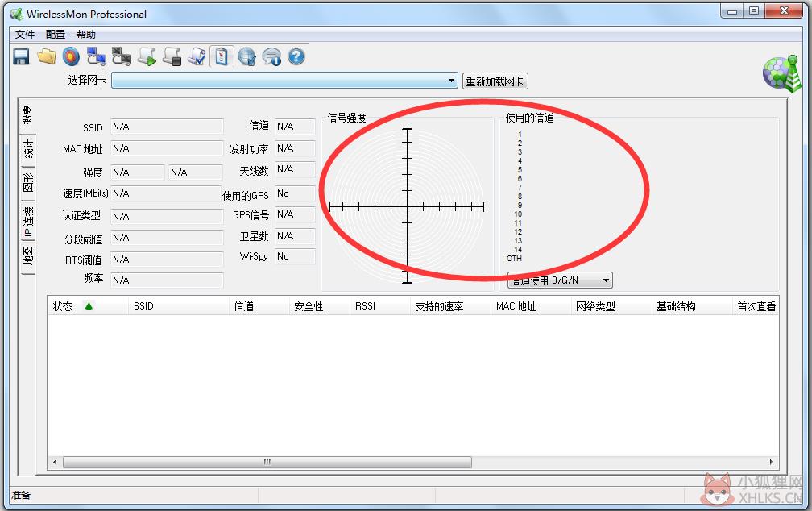The image size is (812, 511).
Task: Click the 认证类型 value field
Action: tap(167, 217)
